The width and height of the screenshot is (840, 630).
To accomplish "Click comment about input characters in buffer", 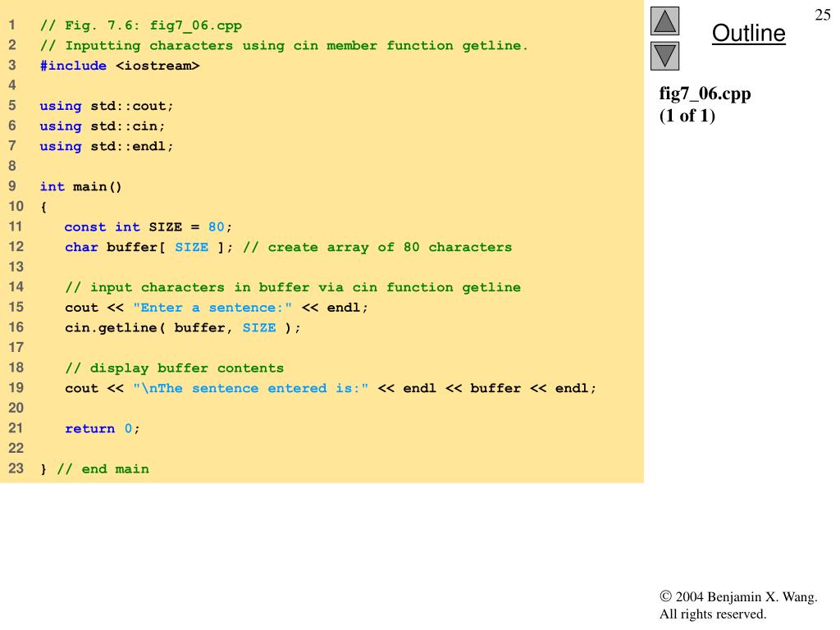I will pyautogui.click(x=293, y=288).
